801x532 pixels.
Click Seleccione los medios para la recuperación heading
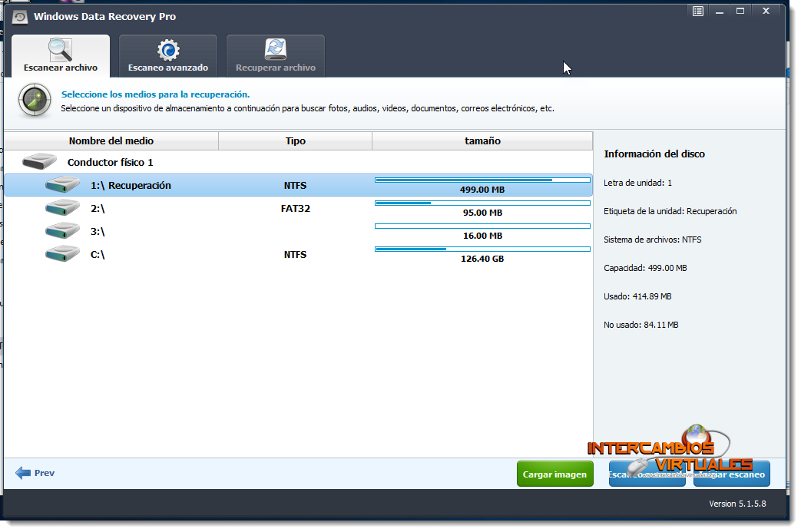click(155, 94)
